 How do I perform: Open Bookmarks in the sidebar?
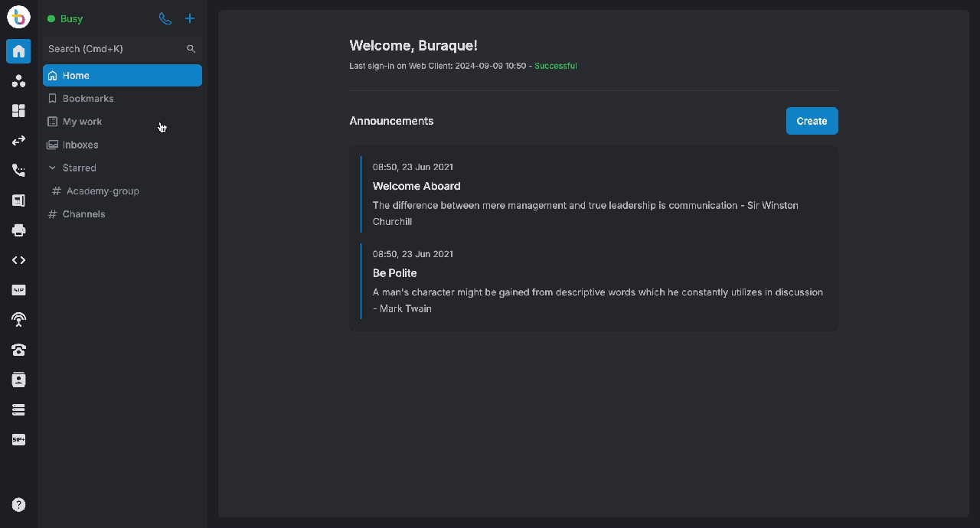[x=88, y=99]
